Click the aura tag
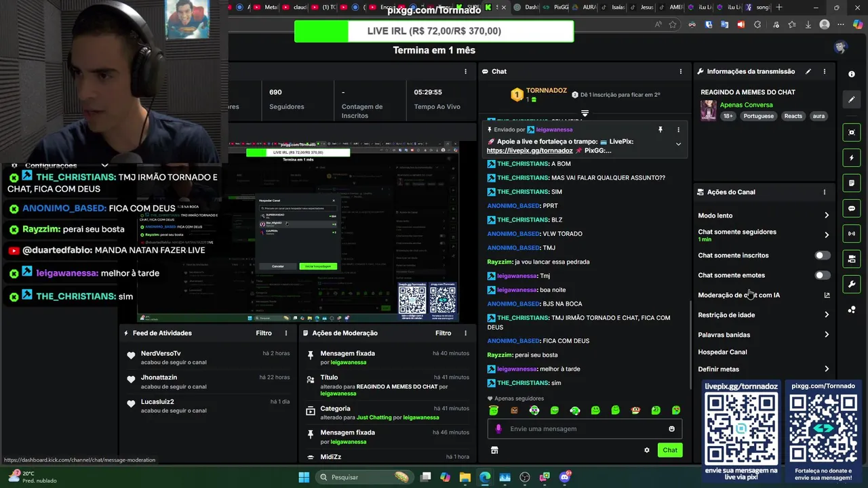This screenshot has height=488, width=868. 818,116
